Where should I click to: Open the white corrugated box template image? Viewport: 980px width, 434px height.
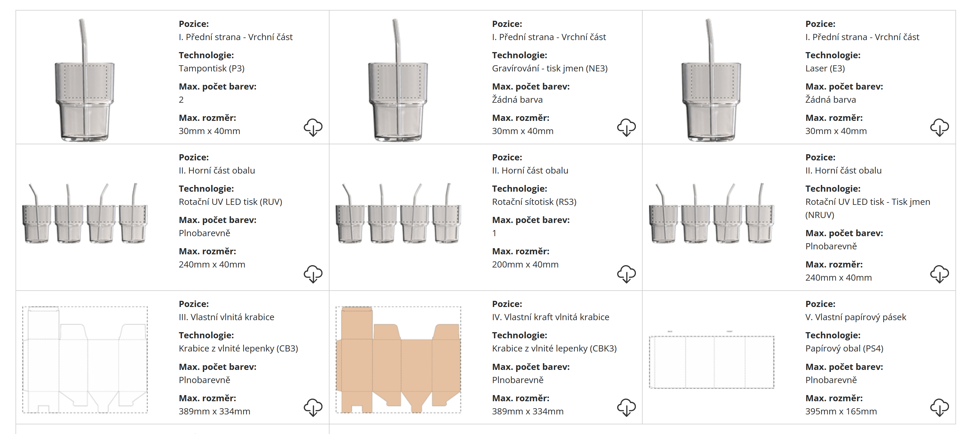tap(85, 359)
